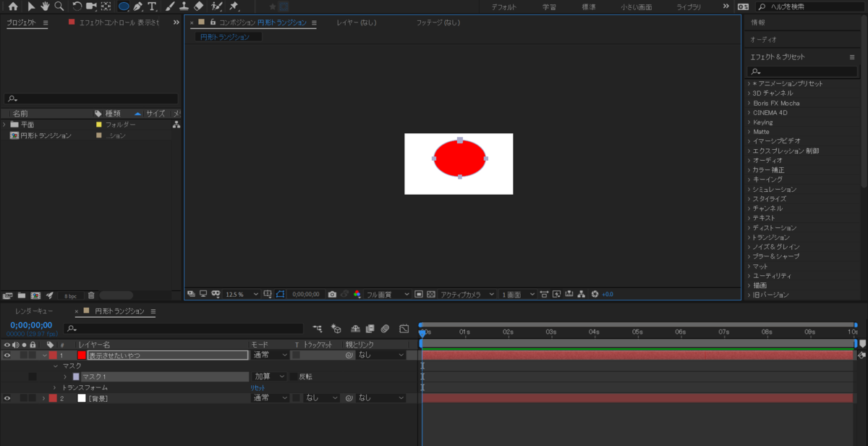
Task: Click the region of interest icon
Action: coord(419,295)
